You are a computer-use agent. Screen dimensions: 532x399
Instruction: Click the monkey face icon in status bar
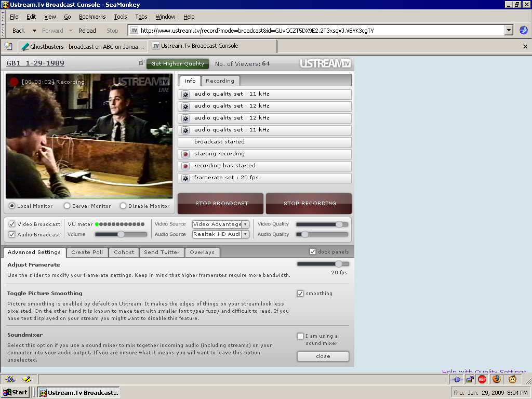point(512,379)
